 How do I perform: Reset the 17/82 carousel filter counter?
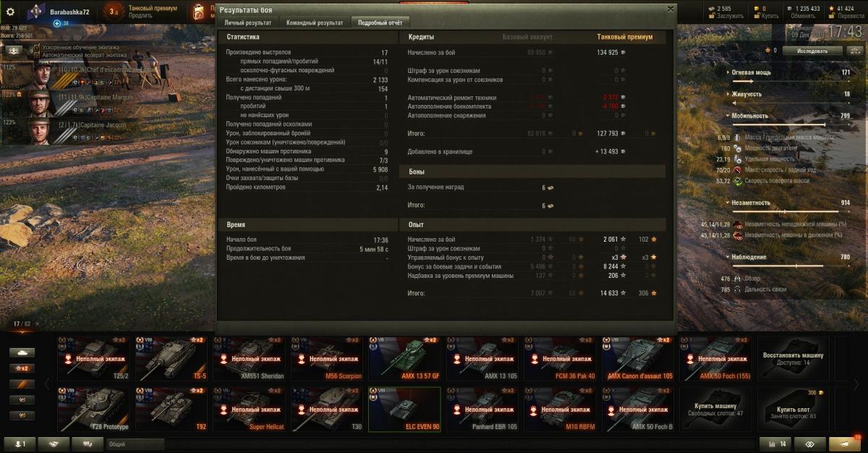(x=38, y=323)
